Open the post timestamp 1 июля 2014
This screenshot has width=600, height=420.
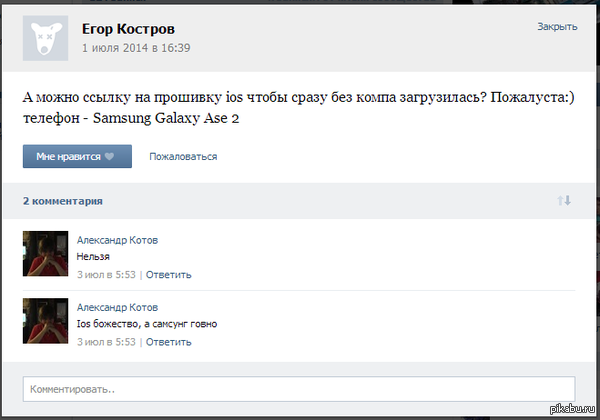[x=136, y=47]
